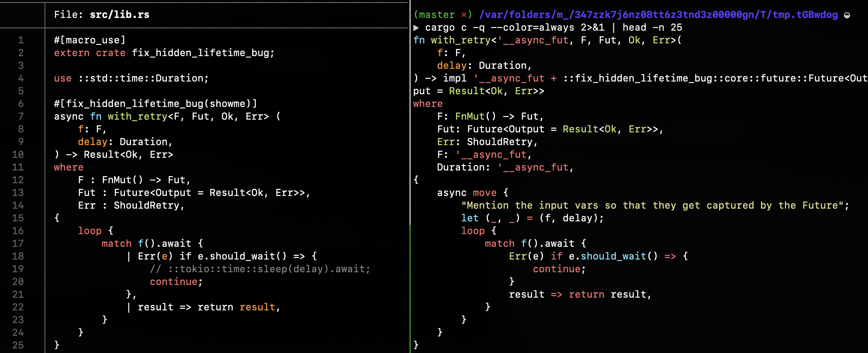Screen dimensions: 868x353
Task: Click "Duration: '__async_fut," lifetime bound
Action: point(505,167)
